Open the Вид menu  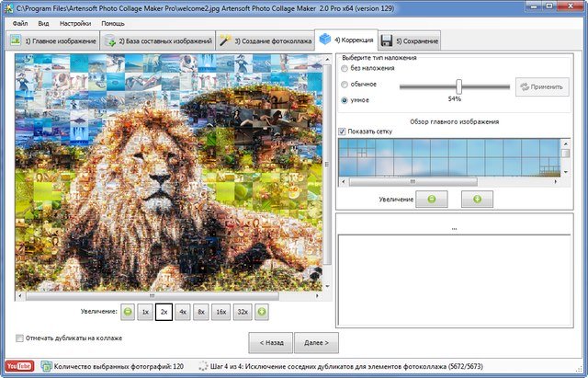43,23
